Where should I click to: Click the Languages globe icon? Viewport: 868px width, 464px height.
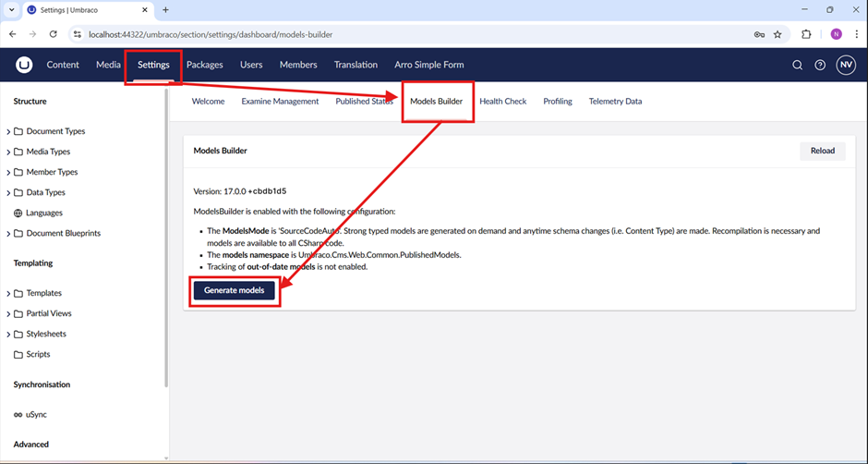click(18, 213)
